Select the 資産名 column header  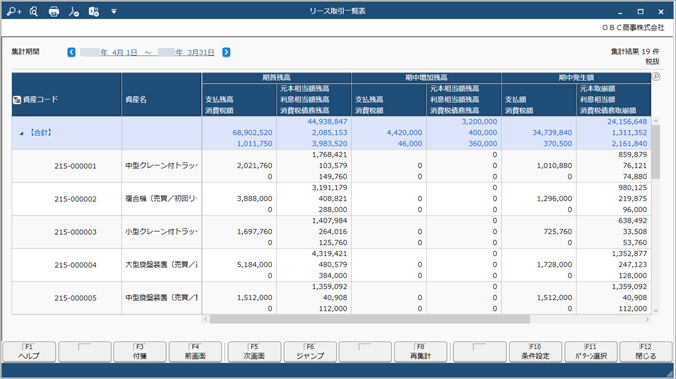pos(161,94)
